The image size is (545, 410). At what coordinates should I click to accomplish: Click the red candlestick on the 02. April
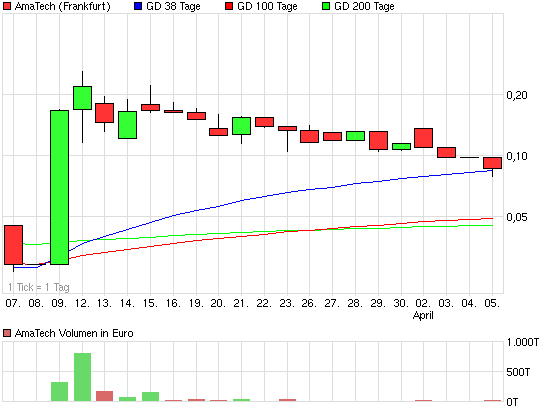424,138
